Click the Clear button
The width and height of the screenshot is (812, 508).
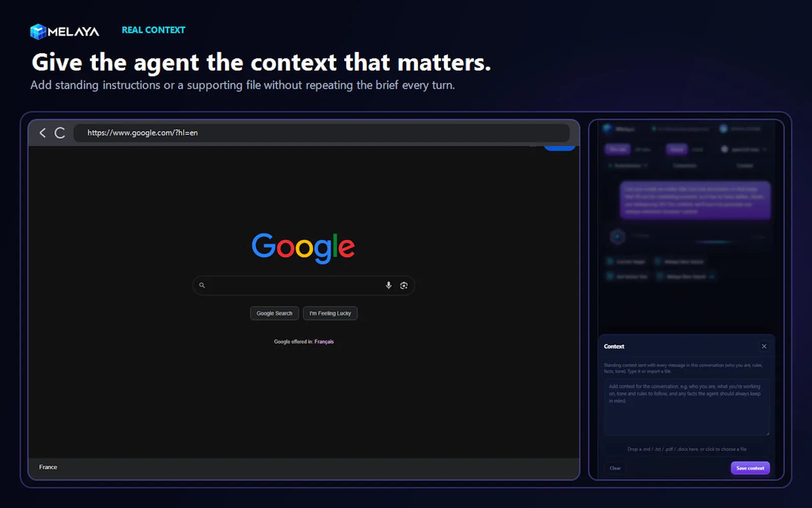tap(615, 468)
